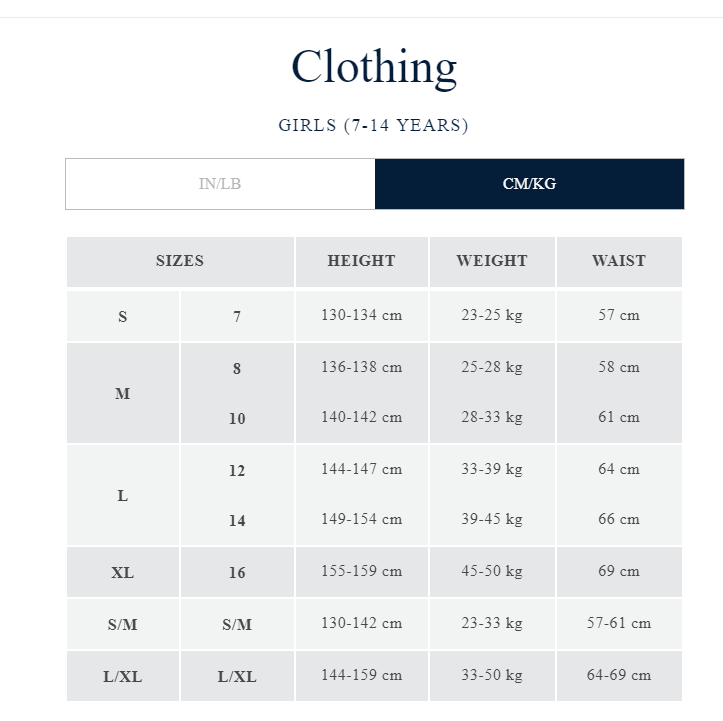The height and width of the screenshot is (721, 723).
Task: Click the 61 cm waist cell
Action: coord(619,417)
